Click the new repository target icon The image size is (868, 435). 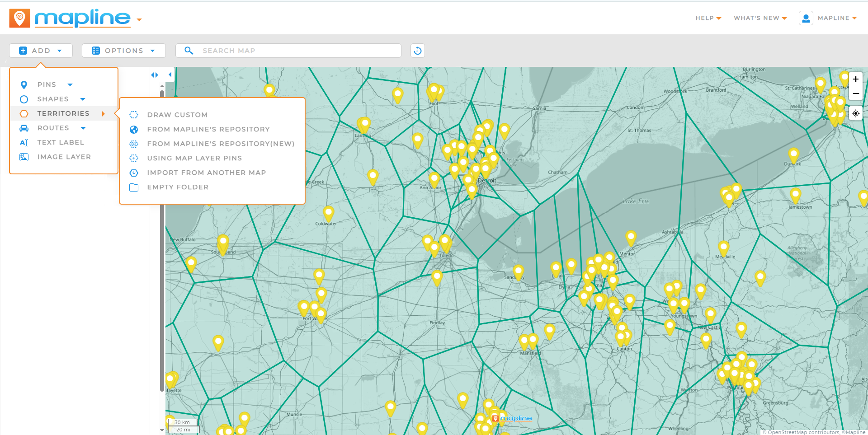click(x=134, y=144)
